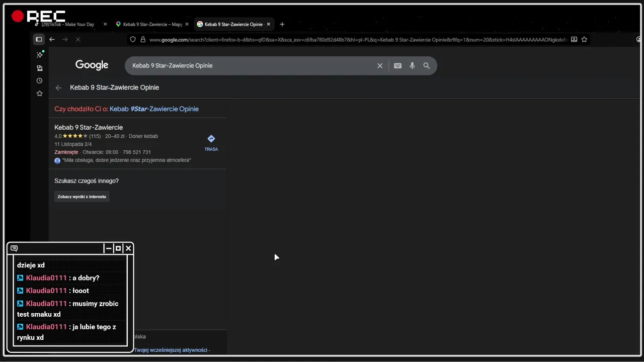Close the Kebab 9 Star-Zawiercie Opinie tab
The height and width of the screenshot is (362, 644).
click(x=269, y=24)
